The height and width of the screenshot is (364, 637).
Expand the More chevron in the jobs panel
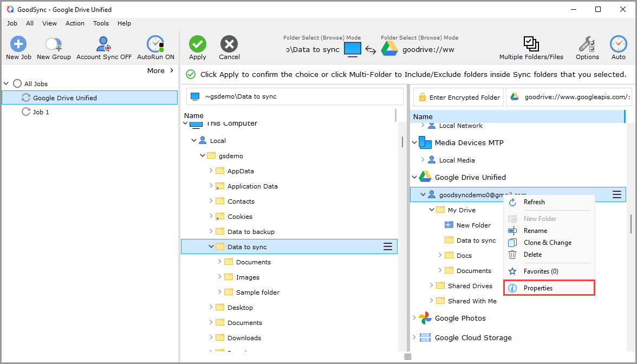(172, 70)
